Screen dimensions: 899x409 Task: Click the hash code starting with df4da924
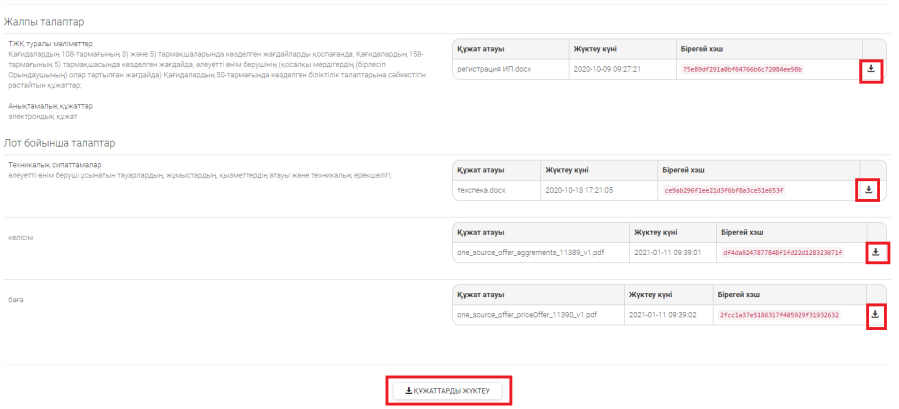[x=782, y=253]
